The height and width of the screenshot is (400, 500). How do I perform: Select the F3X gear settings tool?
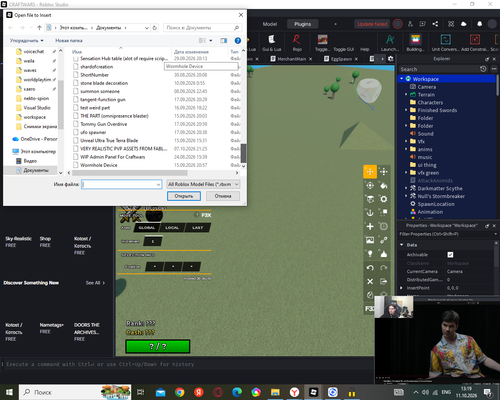tap(384, 199)
